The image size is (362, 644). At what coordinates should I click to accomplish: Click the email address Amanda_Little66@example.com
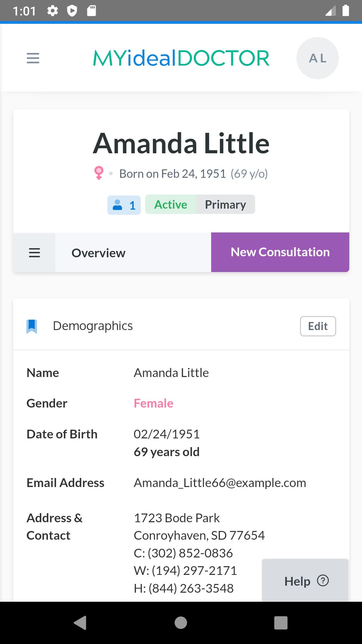220,483
